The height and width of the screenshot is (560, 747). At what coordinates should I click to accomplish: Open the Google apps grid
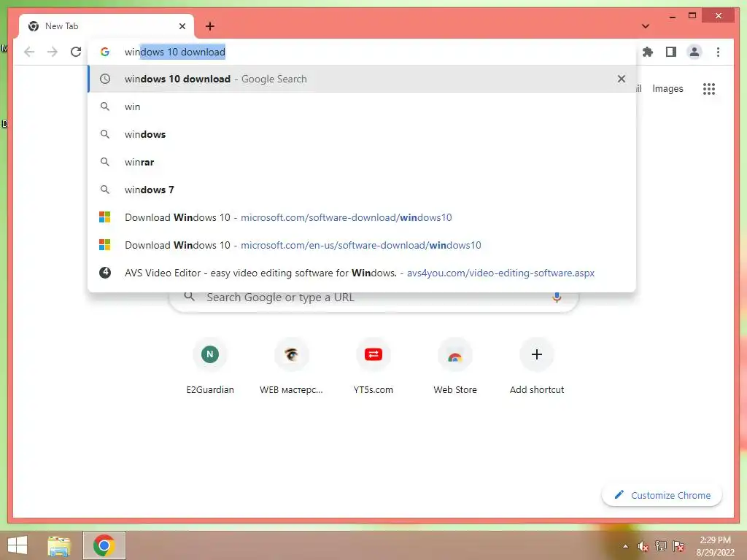click(x=709, y=88)
